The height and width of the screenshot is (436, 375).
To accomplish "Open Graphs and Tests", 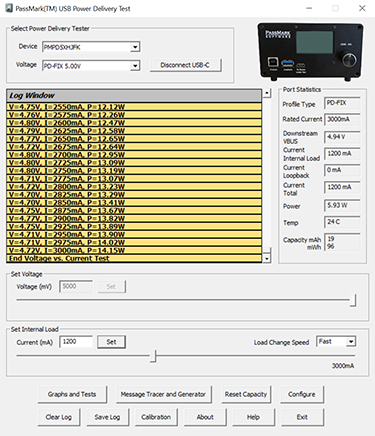I will pos(72,394).
